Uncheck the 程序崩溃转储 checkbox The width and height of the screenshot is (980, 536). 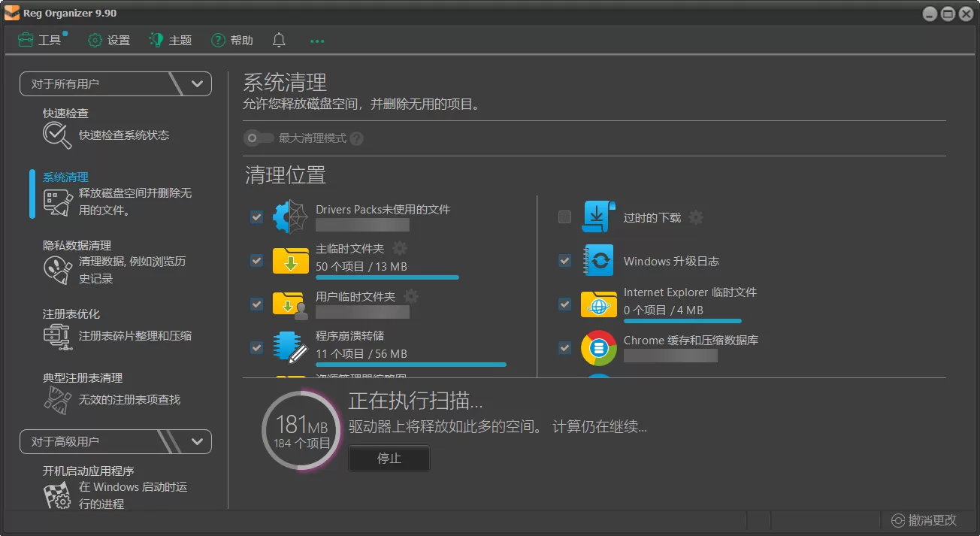coord(256,347)
